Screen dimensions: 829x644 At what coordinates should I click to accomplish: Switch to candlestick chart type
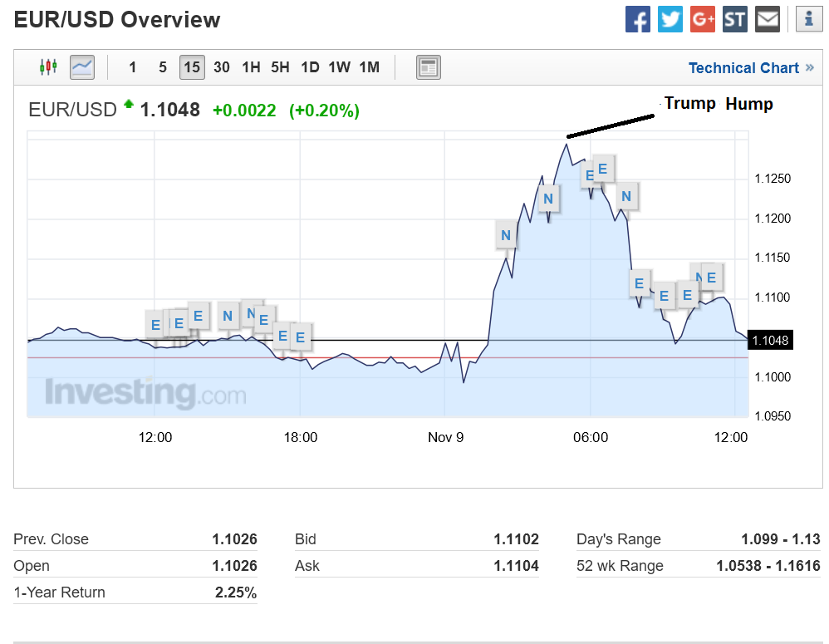(49, 67)
